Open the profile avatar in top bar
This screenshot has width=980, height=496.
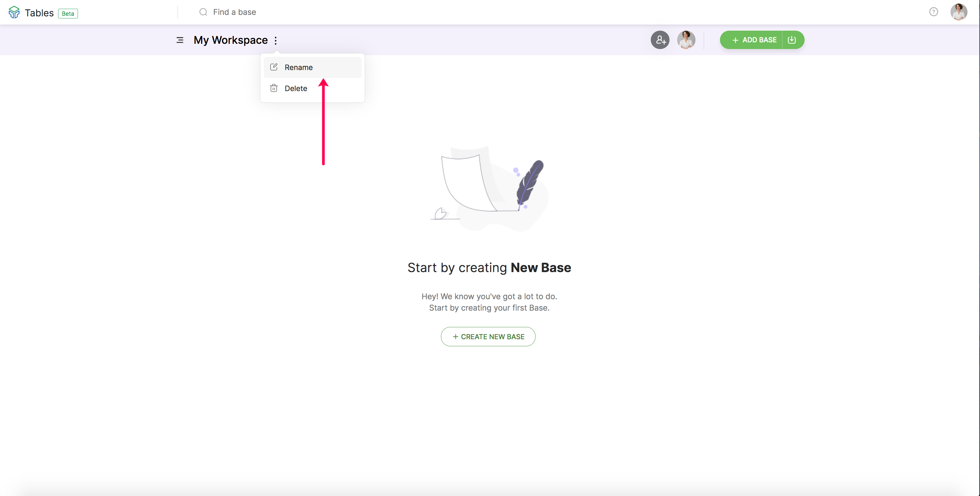[958, 12]
